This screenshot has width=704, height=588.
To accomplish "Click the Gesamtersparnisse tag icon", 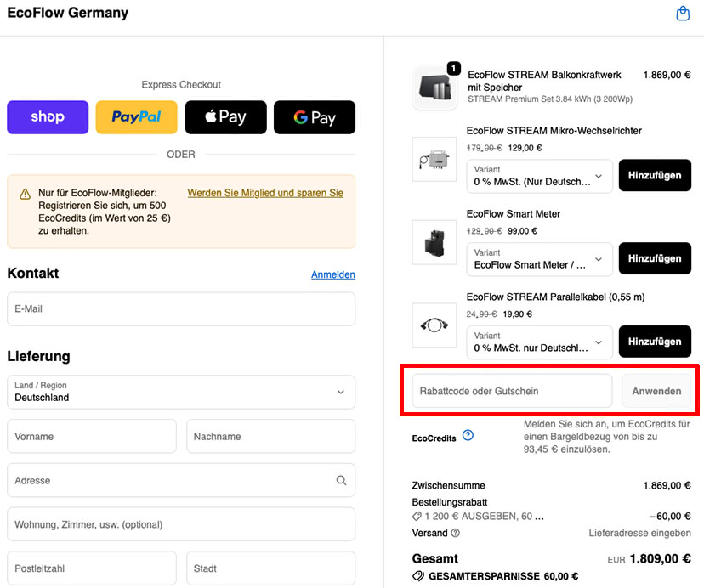I will (418, 576).
